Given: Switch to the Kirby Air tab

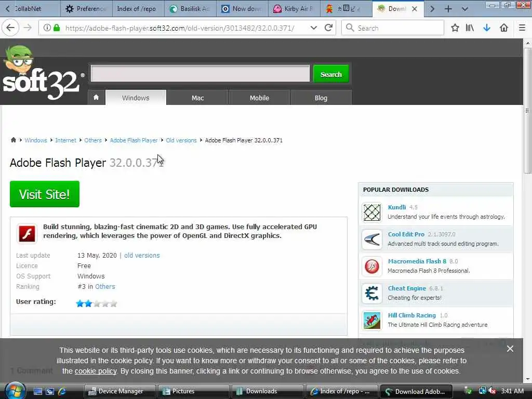Looking at the screenshot, I should tap(294, 9).
